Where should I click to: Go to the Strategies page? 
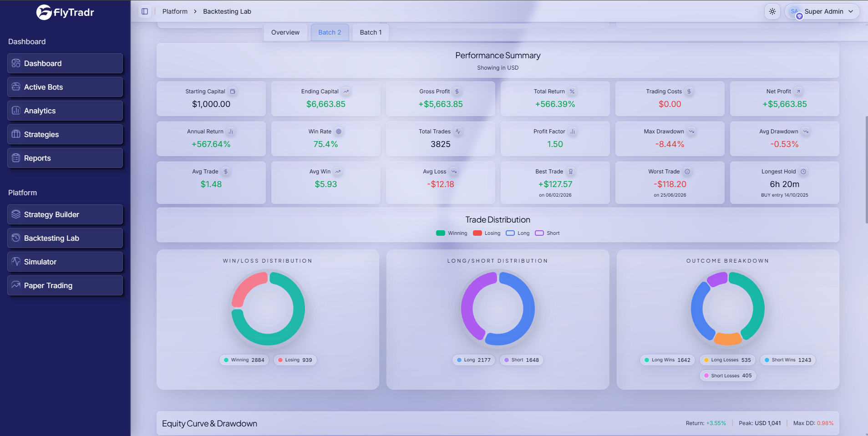click(65, 134)
